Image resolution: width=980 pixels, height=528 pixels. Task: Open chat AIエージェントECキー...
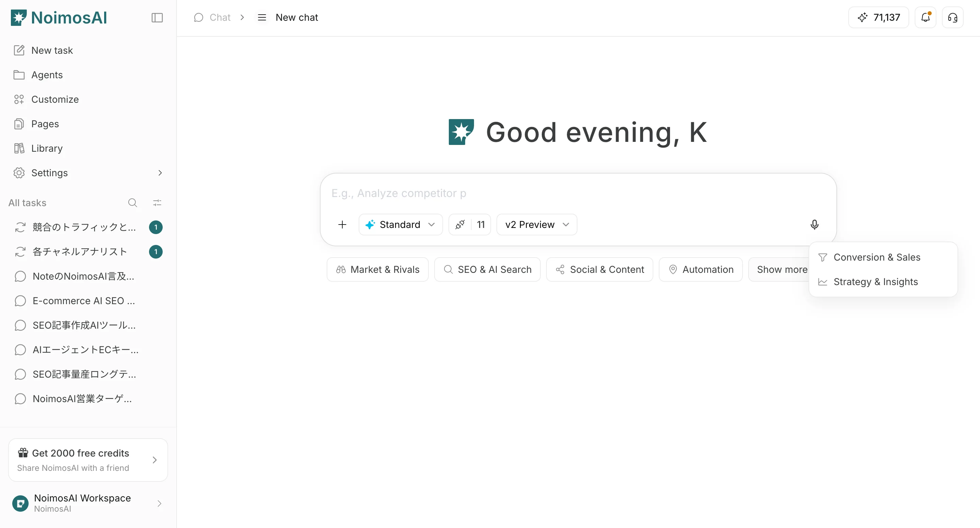(88, 350)
